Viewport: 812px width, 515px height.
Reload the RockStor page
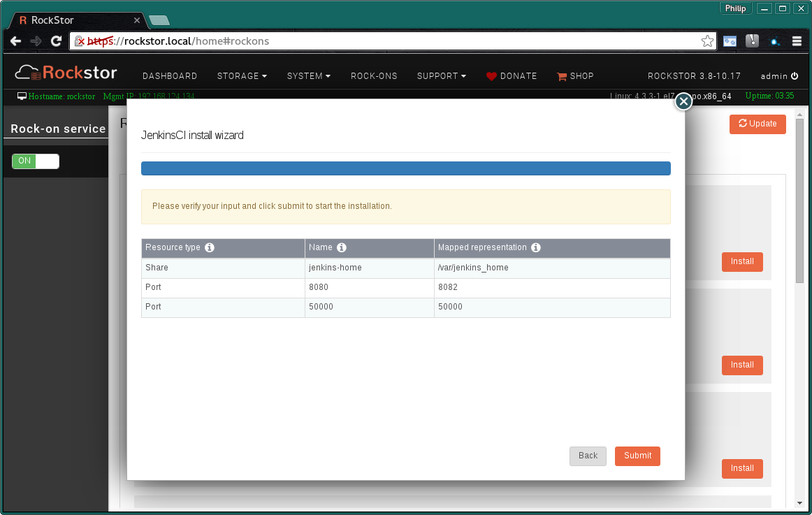(x=56, y=41)
